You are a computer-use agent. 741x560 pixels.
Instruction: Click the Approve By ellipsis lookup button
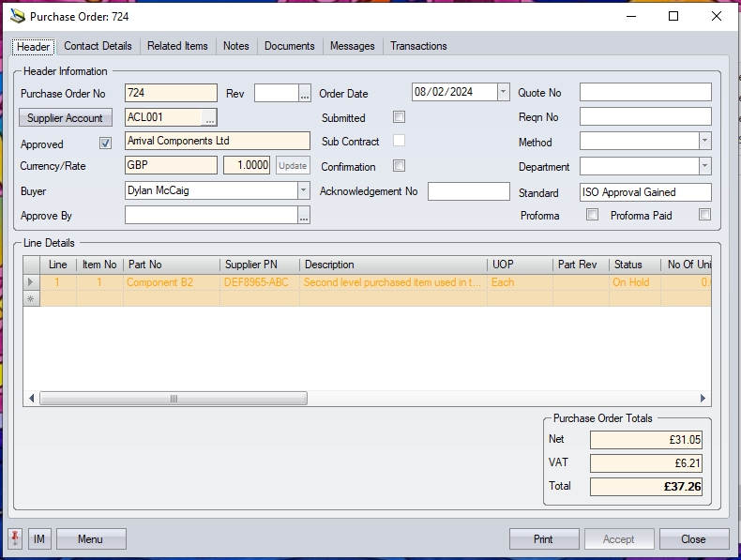303,216
